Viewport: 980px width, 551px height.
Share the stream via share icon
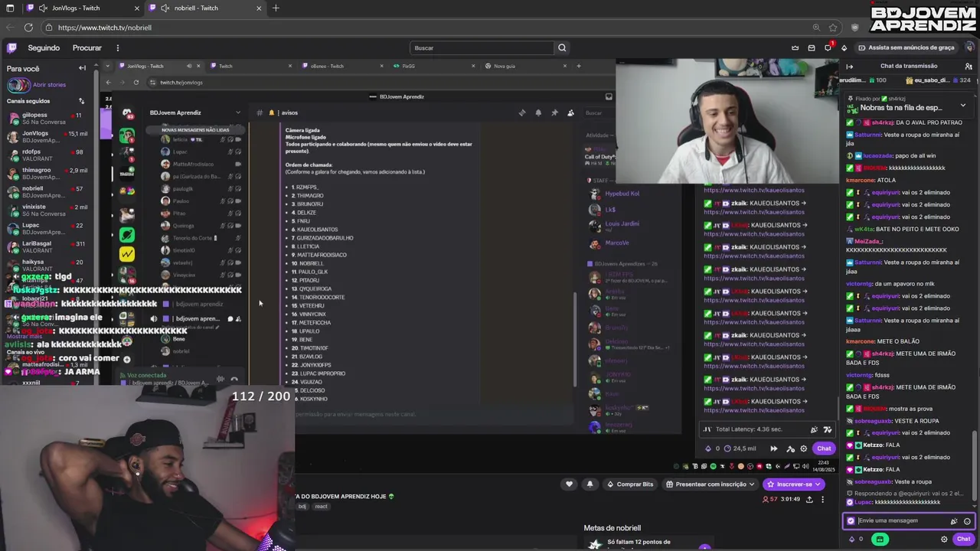click(809, 500)
